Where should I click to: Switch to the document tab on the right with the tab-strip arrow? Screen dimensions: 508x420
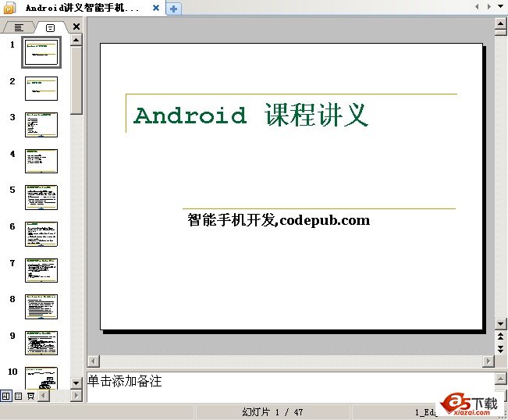(x=489, y=6)
